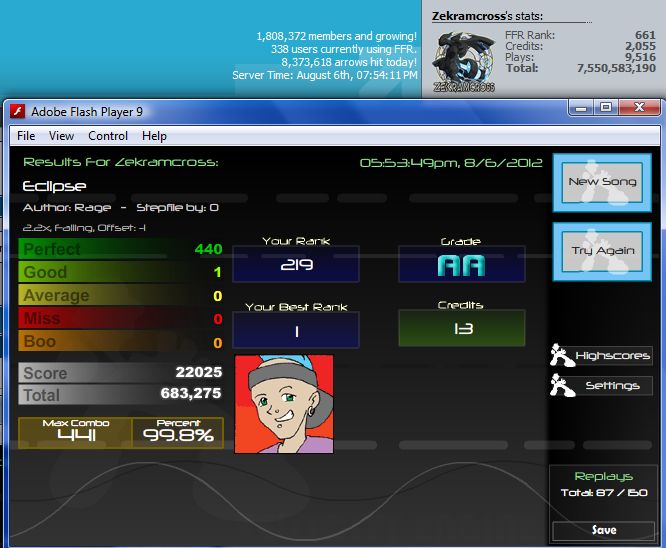
Task: Open the File menu
Action: [26, 136]
